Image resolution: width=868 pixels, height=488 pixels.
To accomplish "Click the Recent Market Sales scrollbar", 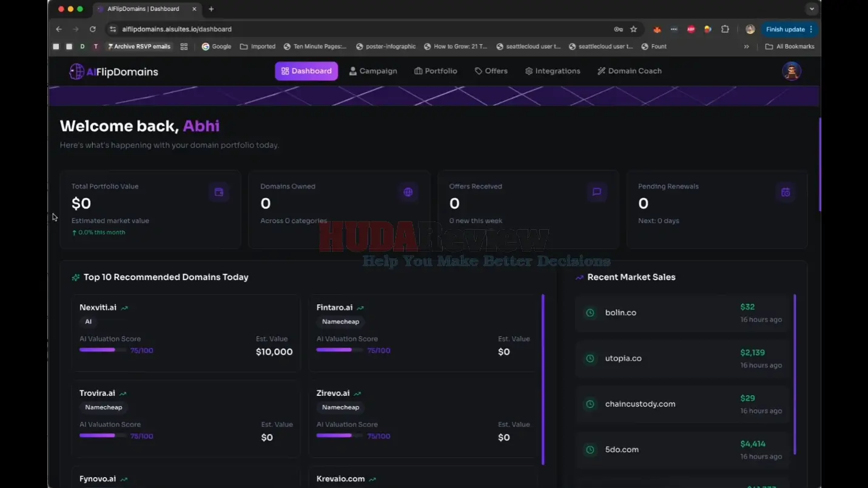I will 795,375.
